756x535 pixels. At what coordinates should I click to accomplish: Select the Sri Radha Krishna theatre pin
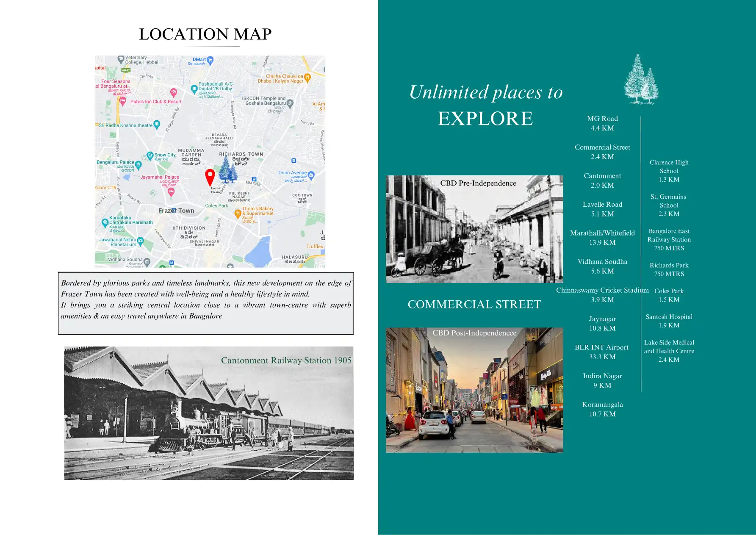pos(157,125)
